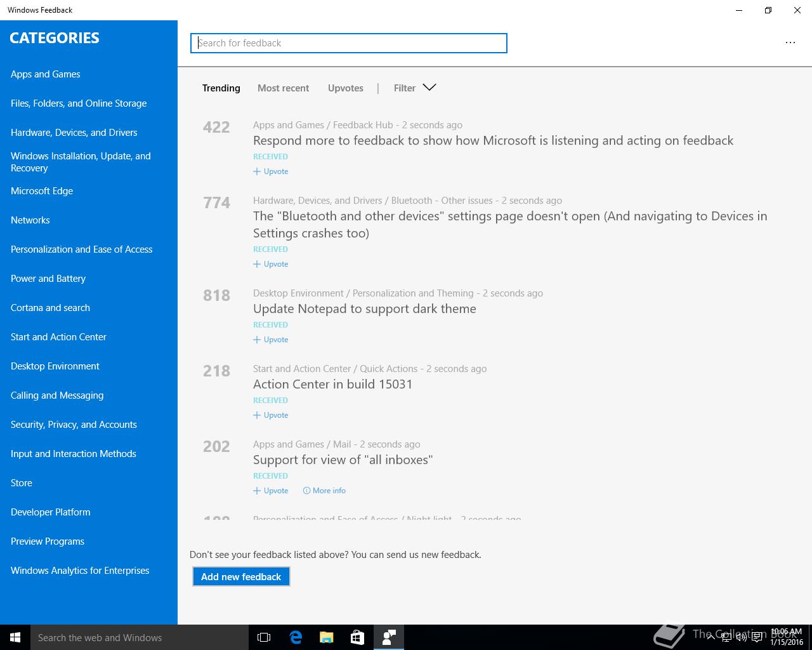Select the Apps and Games category
This screenshot has height=650, width=812.
tap(46, 74)
